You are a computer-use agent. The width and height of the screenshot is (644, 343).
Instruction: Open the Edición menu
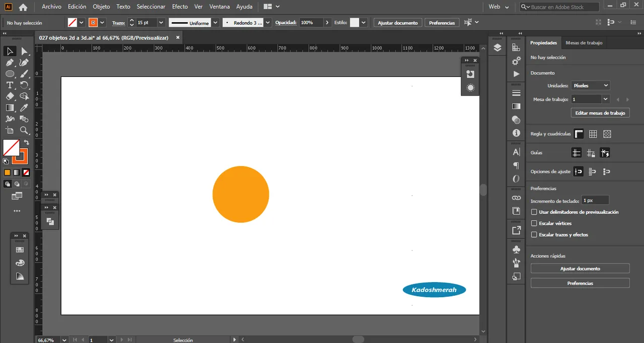point(77,7)
